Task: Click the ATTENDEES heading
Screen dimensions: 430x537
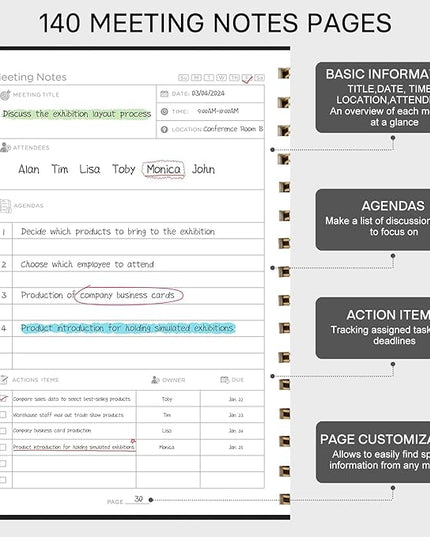Action: pyautogui.click(x=31, y=148)
